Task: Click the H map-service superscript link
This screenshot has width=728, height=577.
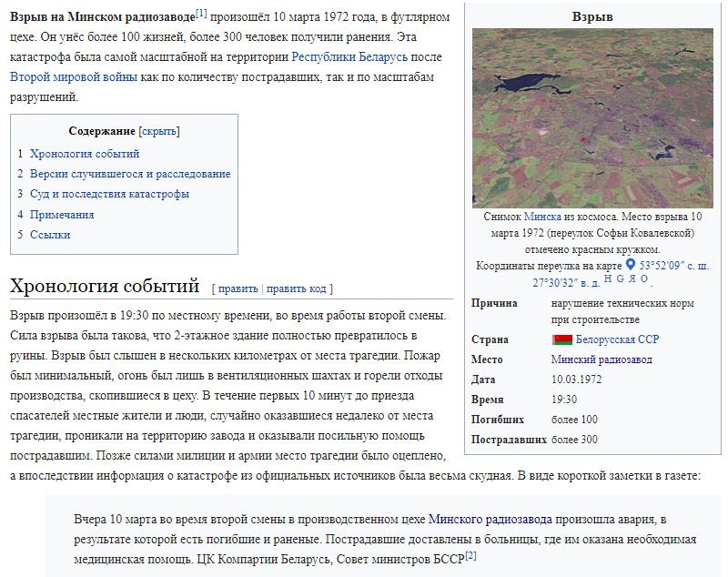Action: (608, 278)
